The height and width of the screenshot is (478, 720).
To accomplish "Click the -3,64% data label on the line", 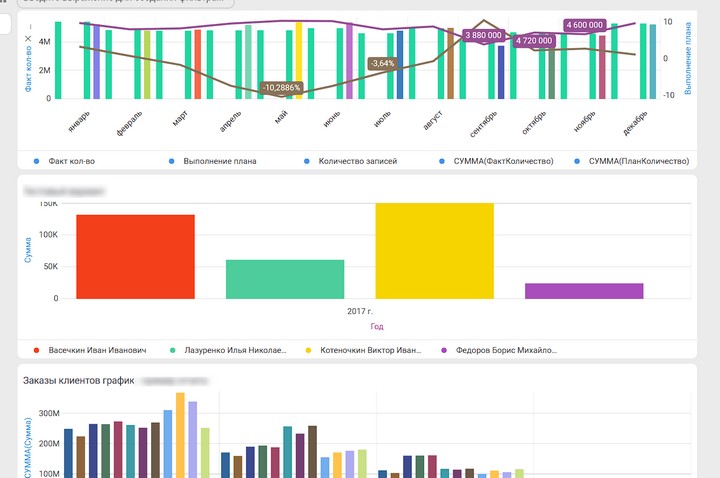I will pos(382,63).
